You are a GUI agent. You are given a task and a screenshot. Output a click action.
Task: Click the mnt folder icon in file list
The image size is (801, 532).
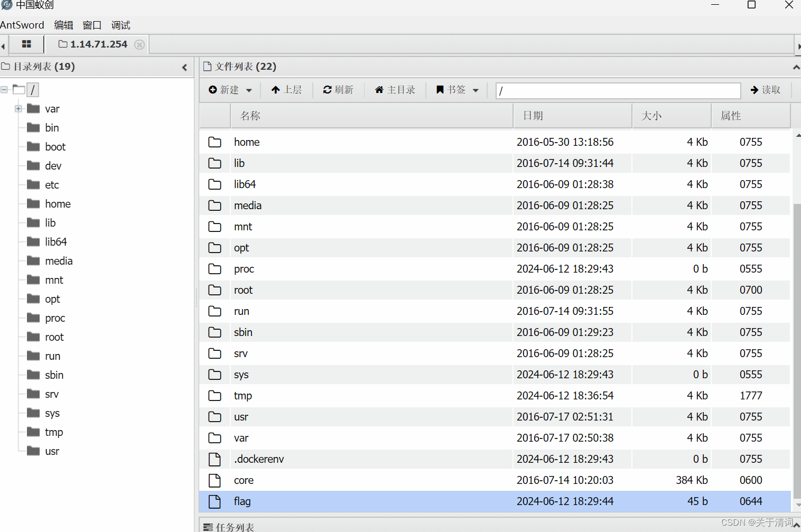tap(215, 227)
